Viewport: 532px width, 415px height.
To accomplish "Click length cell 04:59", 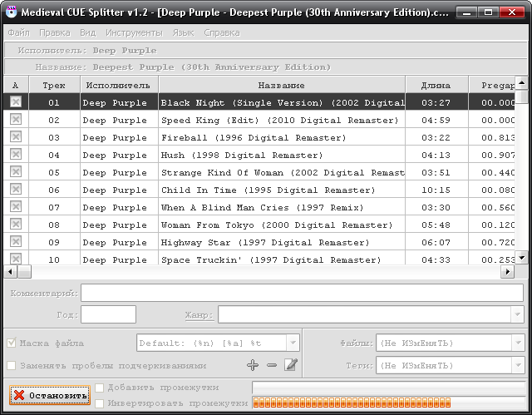I will pyautogui.click(x=436, y=120).
